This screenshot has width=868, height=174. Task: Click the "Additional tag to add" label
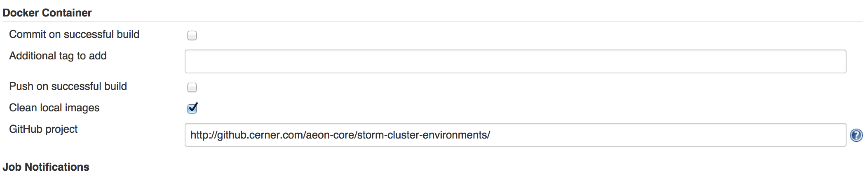[x=58, y=56]
